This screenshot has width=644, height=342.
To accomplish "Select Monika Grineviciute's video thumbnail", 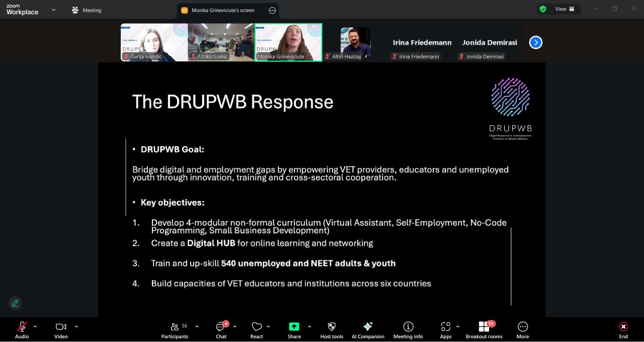I will point(288,42).
